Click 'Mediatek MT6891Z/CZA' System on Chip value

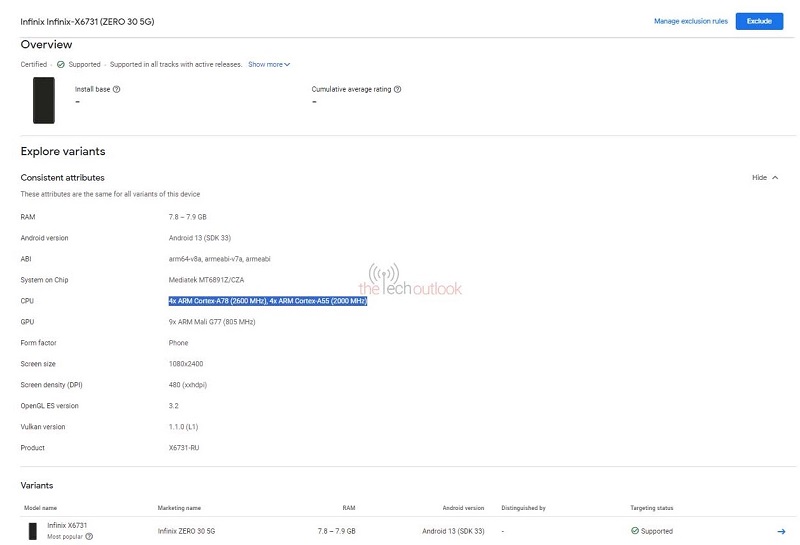(206, 280)
